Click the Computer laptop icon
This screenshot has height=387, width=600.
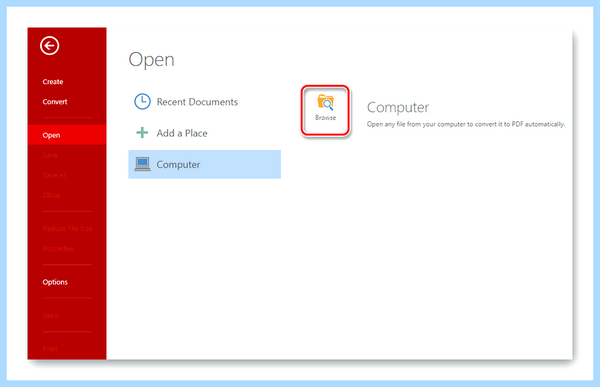(x=142, y=164)
